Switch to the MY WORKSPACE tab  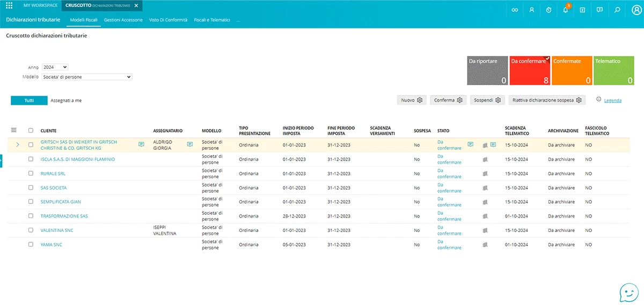click(x=40, y=5)
